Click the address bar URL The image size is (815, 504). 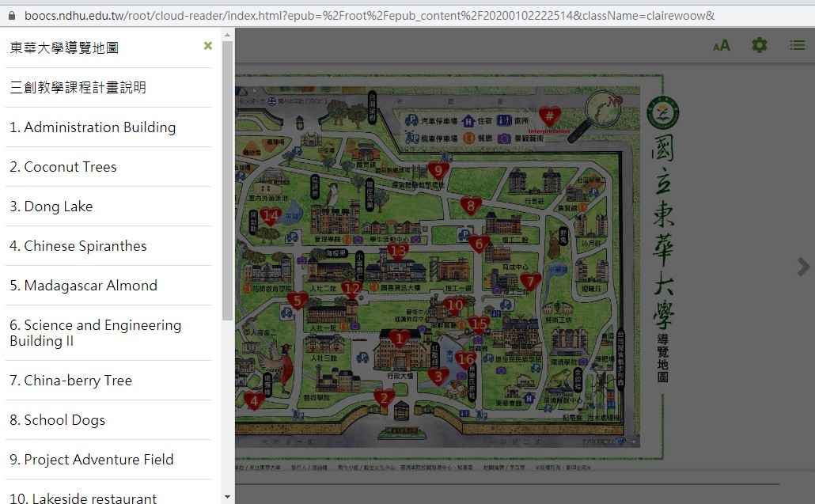pos(370,16)
